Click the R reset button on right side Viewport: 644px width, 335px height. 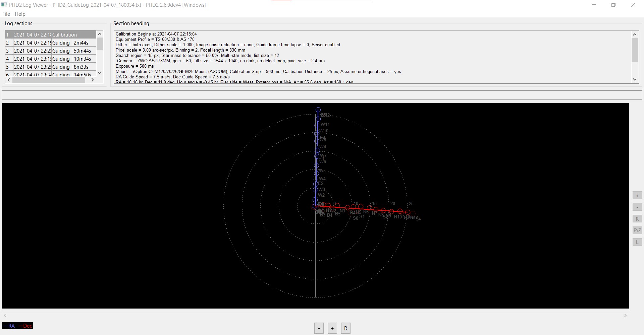637,219
